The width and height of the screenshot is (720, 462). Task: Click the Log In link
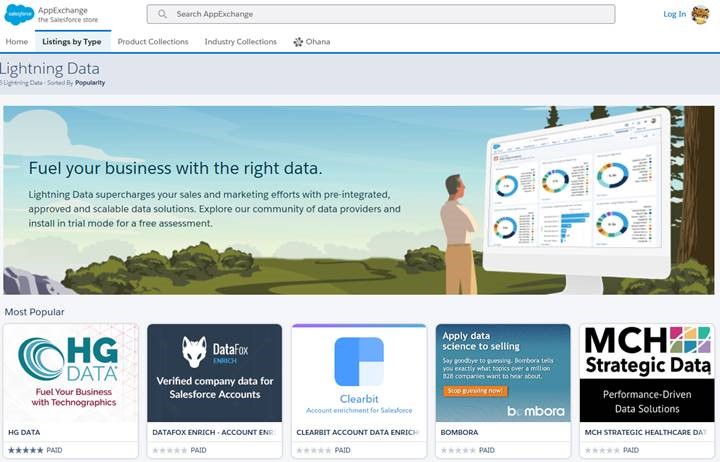[674, 14]
